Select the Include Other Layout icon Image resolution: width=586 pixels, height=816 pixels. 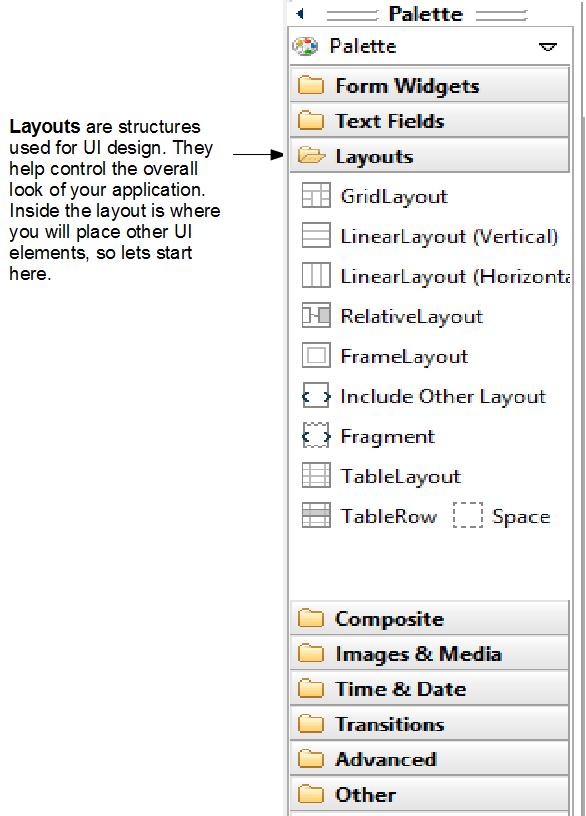(316, 396)
